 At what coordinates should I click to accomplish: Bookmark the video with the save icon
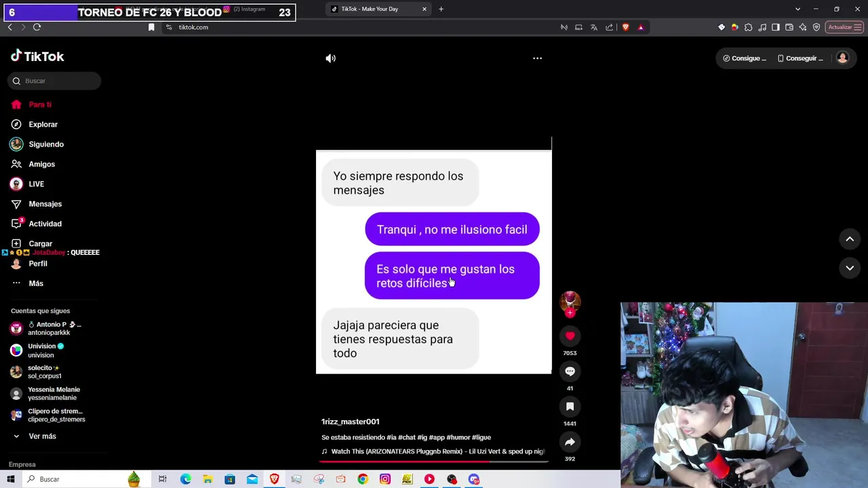tap(570, 407)
